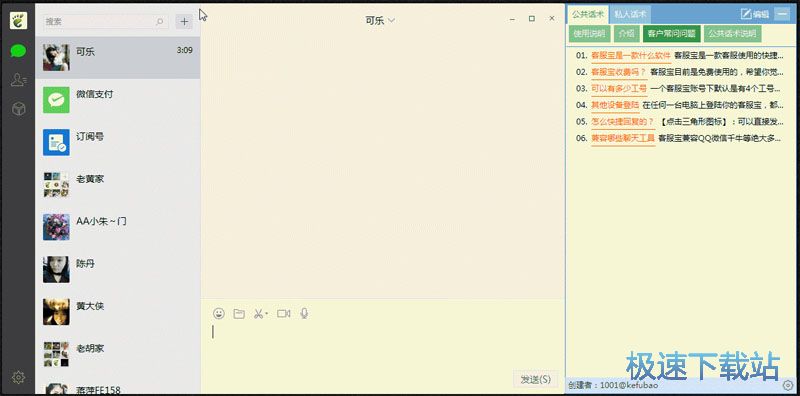
Task: Select the 使用说明 category
Action: tap(589, 34)
